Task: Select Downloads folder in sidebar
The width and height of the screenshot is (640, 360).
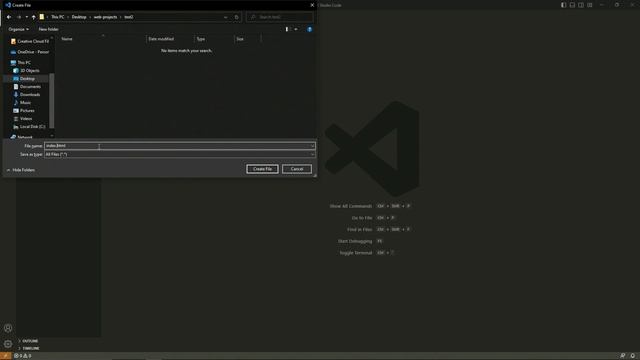Action: 27,95
